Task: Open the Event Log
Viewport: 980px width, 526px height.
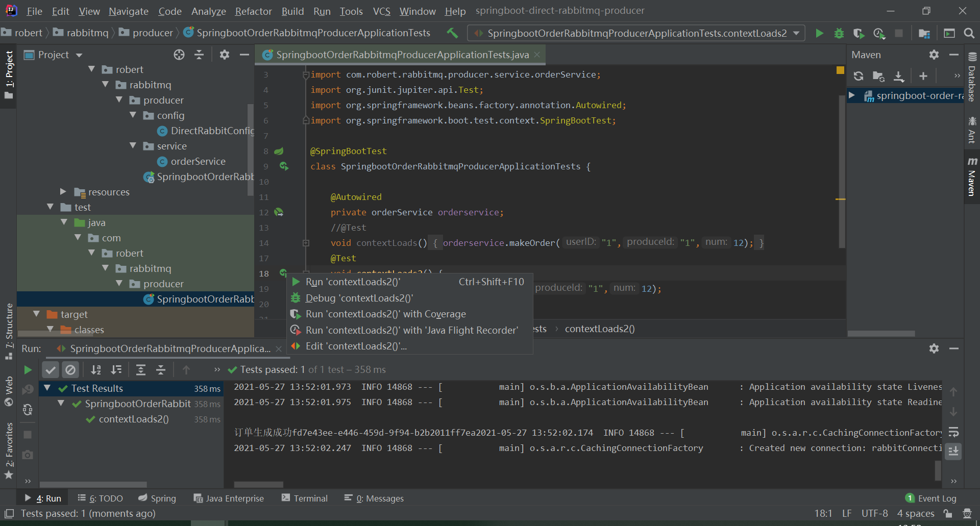Action: tap(931, 498)
